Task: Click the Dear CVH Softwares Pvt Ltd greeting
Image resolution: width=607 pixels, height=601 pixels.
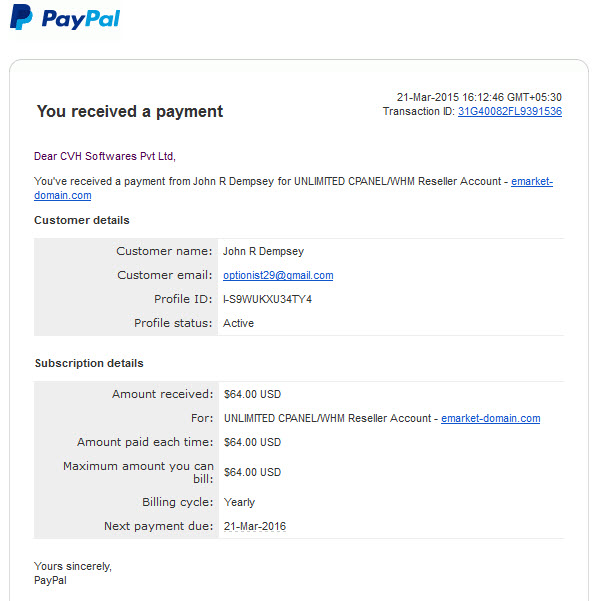Action: click(105, 156)
